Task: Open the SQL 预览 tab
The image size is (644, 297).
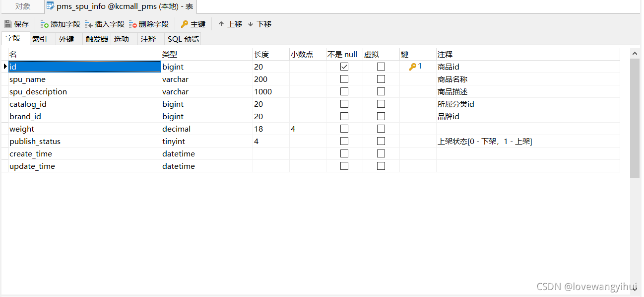Action: [183, 38]
